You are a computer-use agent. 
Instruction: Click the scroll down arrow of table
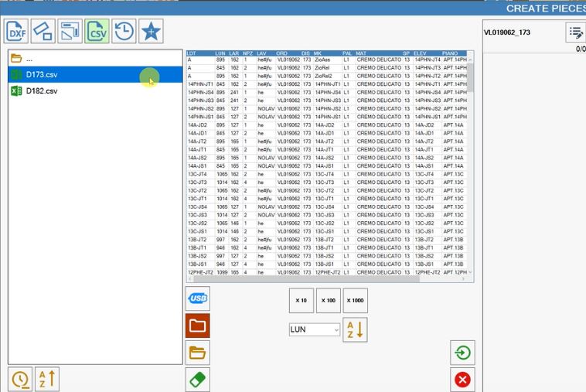point(470,272)
